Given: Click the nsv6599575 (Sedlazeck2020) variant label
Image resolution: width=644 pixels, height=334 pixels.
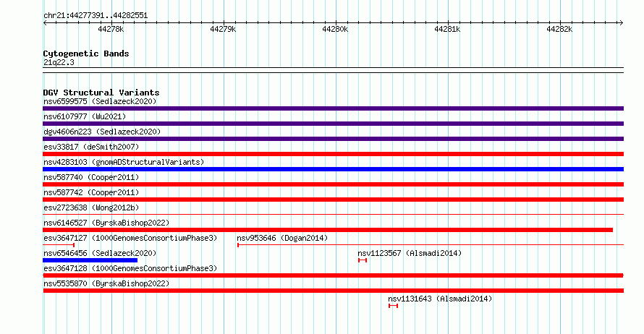Looking at the screenshot, I should click(100, 101).
